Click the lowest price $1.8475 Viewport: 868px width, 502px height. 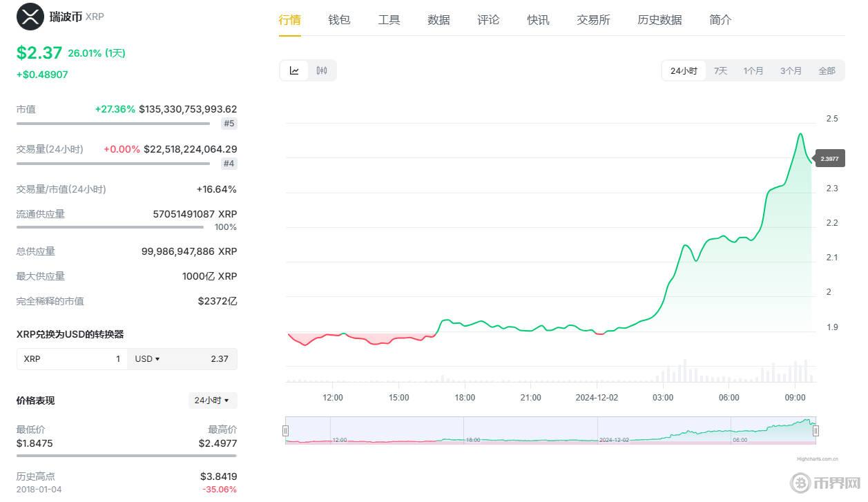tap(35, 443)
